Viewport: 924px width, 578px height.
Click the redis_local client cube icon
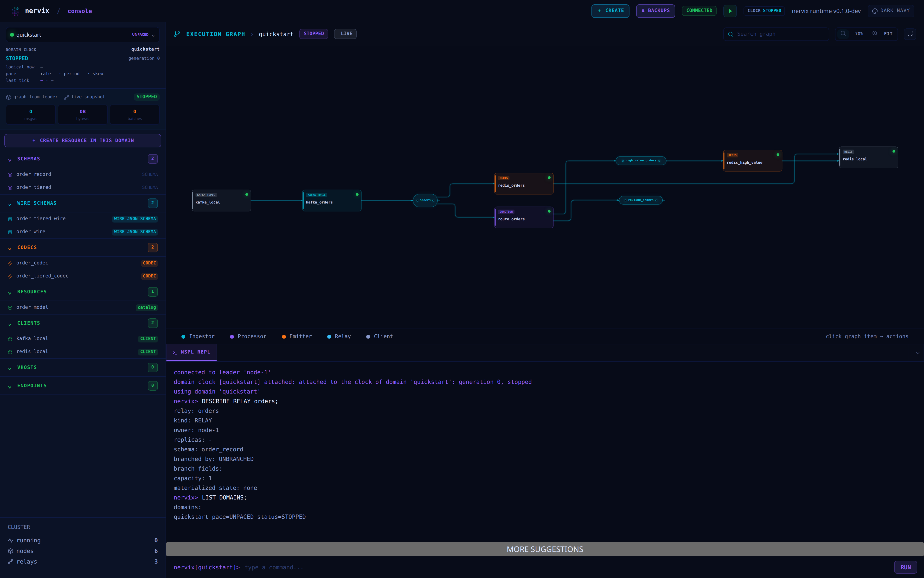(10, 352)
